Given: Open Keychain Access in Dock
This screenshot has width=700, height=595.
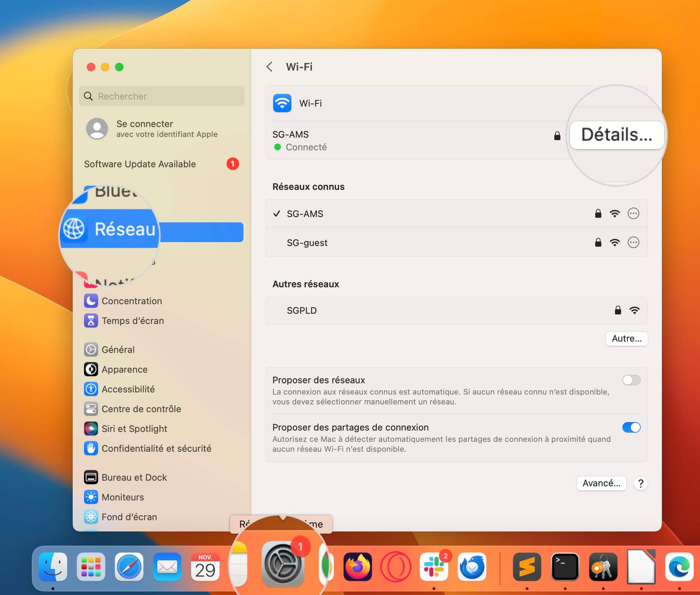Looking at the screenshot, I should click(603, 567).
